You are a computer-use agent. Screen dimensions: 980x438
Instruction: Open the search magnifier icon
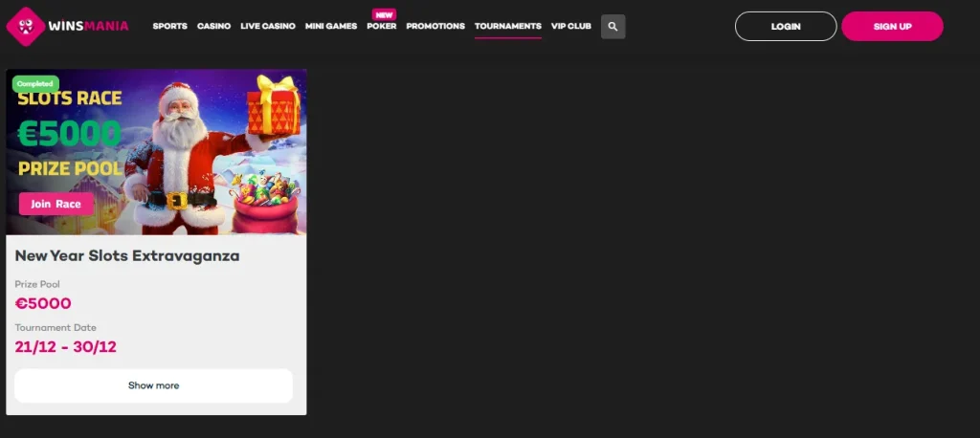click(x=612, y=27)
